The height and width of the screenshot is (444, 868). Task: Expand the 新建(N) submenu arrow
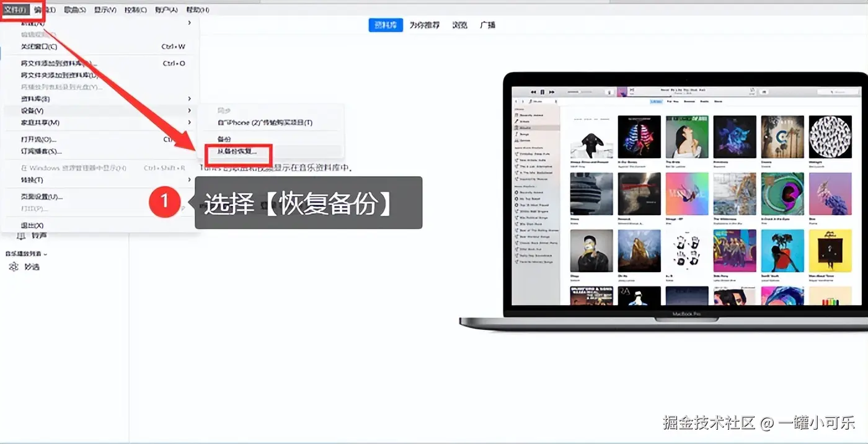tap(190, 23)
